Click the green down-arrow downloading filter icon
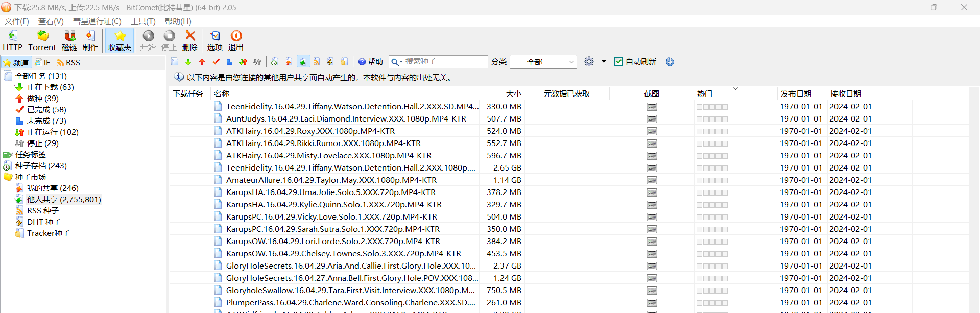Image resolution: width=980 pixels, height=313 pixels. tap(188, 62)
